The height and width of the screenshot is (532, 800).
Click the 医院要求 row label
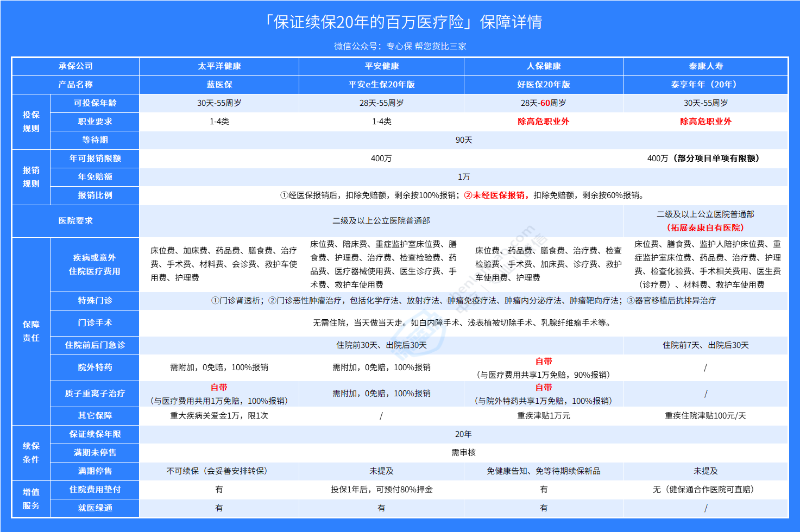click(75, 221)
